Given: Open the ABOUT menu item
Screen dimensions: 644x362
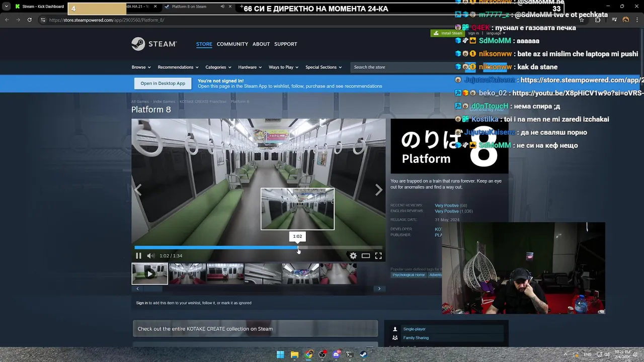Looking at the screenshot, I should (261, 44).
